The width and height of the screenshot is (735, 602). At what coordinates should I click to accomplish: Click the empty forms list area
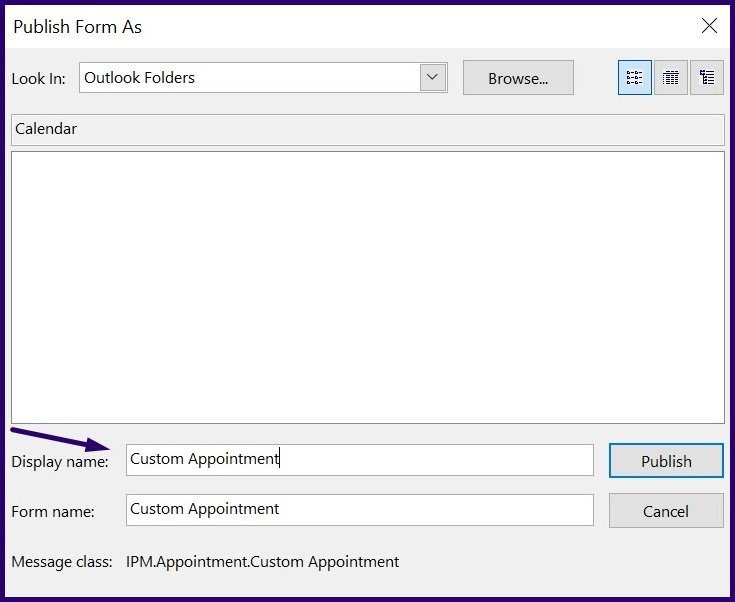pyautogui.click(x=368, y=287)
